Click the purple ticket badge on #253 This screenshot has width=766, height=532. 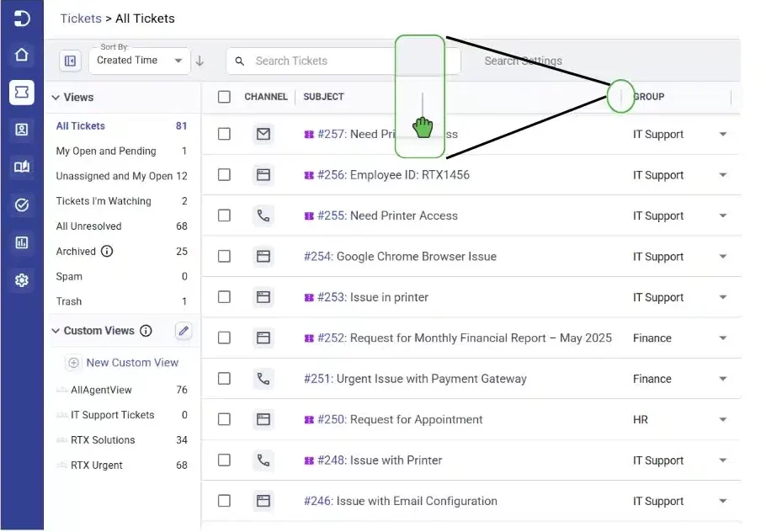(309, 297)
